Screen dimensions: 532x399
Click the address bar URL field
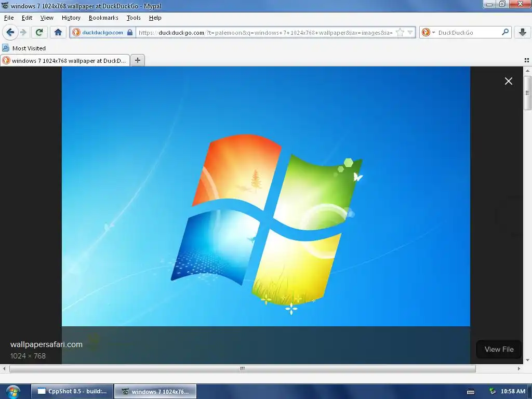coord(265,33)
